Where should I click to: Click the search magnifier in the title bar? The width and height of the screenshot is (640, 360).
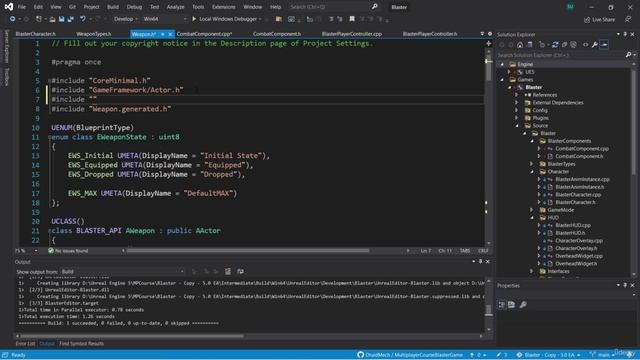(374, 7)
